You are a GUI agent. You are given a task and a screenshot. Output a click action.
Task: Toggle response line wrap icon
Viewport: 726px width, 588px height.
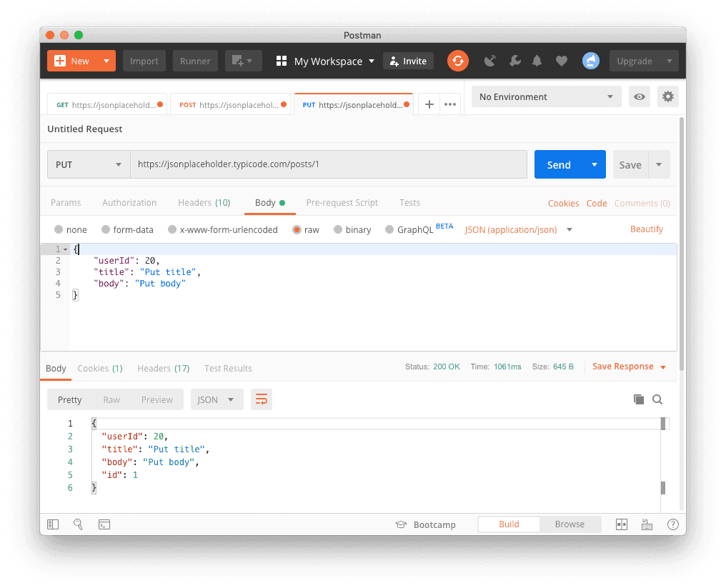pyautogui.click(x=262, y=399)
